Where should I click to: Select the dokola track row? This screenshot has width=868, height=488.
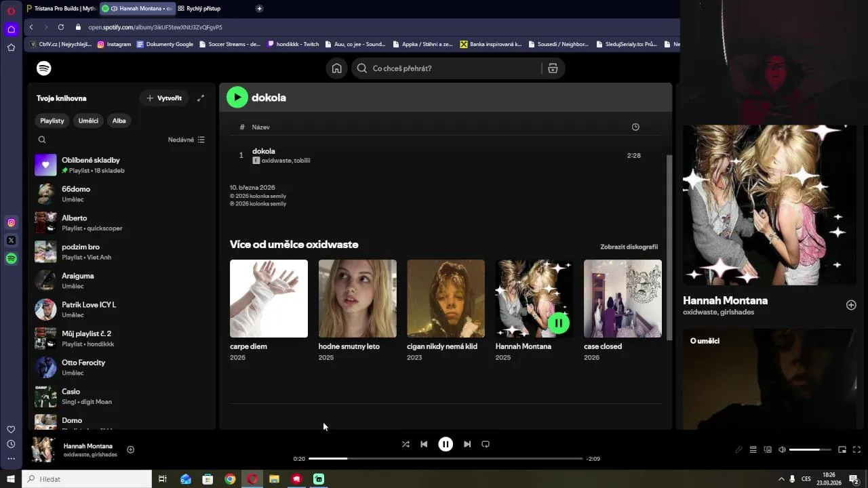click(444, 155)
